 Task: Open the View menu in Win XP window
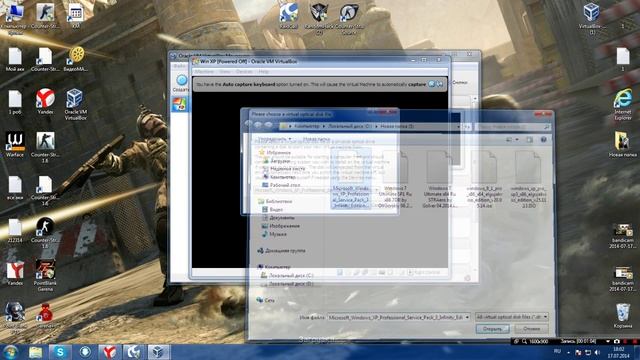pos(225,71)
